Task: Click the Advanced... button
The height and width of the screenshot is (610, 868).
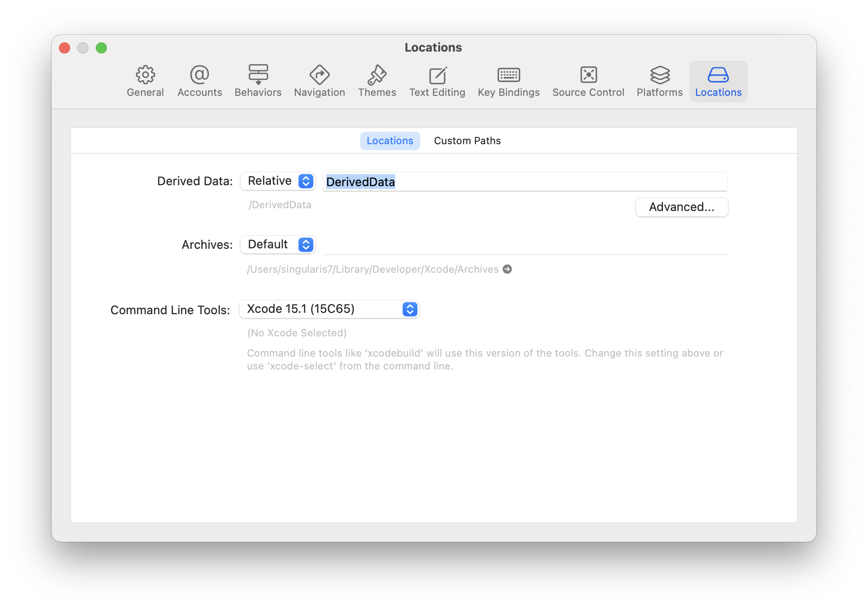Action: [x=681, y=207]
